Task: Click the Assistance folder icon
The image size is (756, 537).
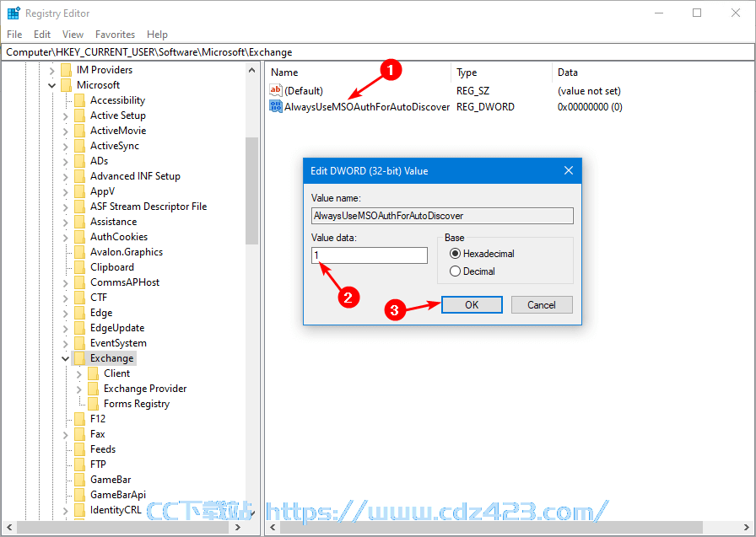Action: (79, 222)
